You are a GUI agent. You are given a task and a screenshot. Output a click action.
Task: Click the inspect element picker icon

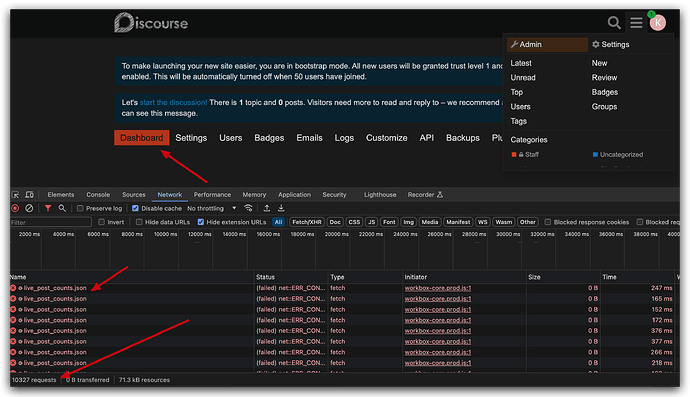tap(15, 195)
